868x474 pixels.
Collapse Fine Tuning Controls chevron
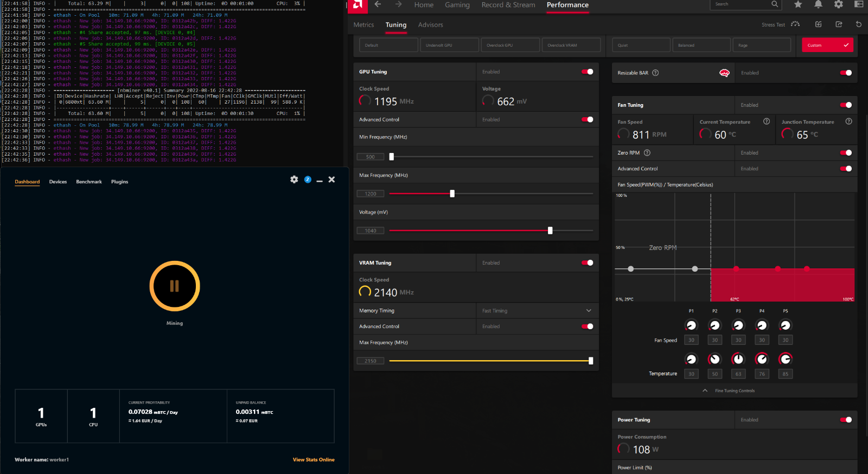pos(705,390)
